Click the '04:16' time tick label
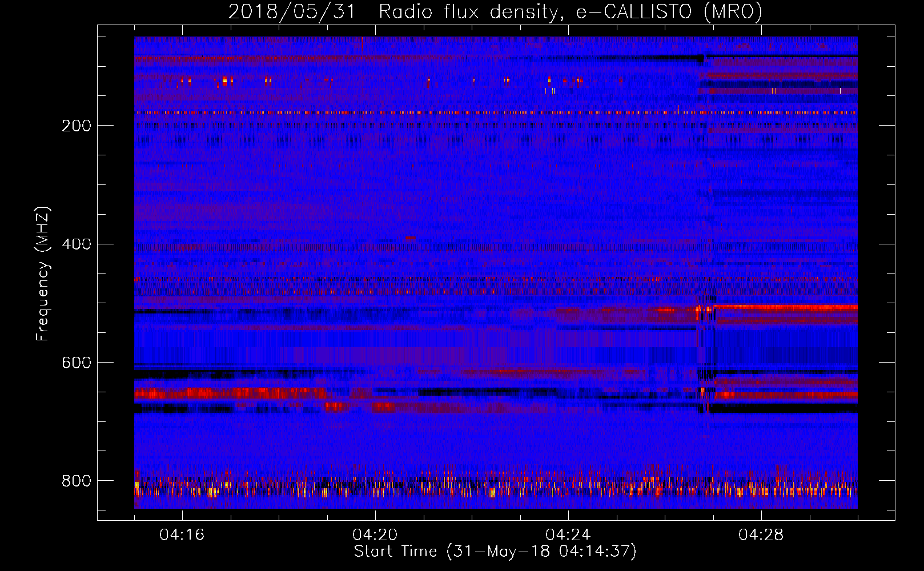This screenshot has height=571, width=924. [182, 534]
